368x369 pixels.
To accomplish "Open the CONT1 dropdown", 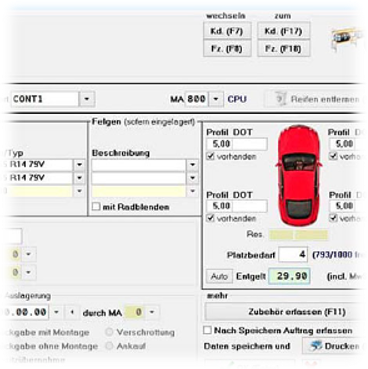I will coord(87,99).
